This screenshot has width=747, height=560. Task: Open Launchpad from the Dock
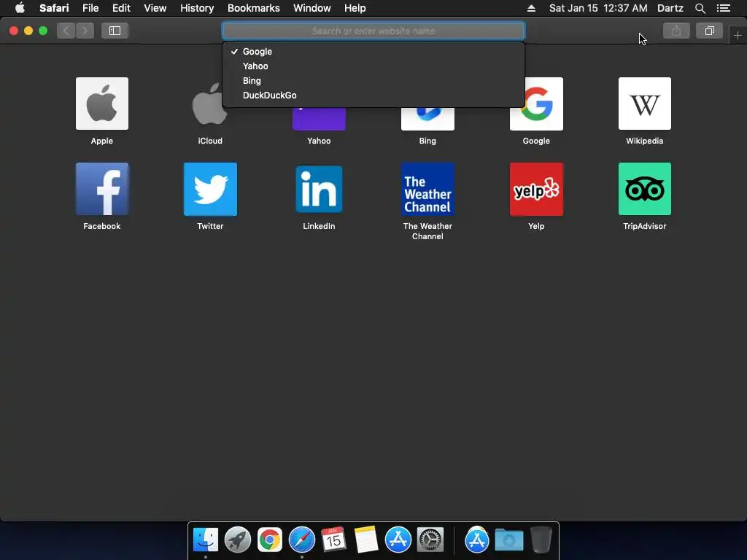coord(237,540)
